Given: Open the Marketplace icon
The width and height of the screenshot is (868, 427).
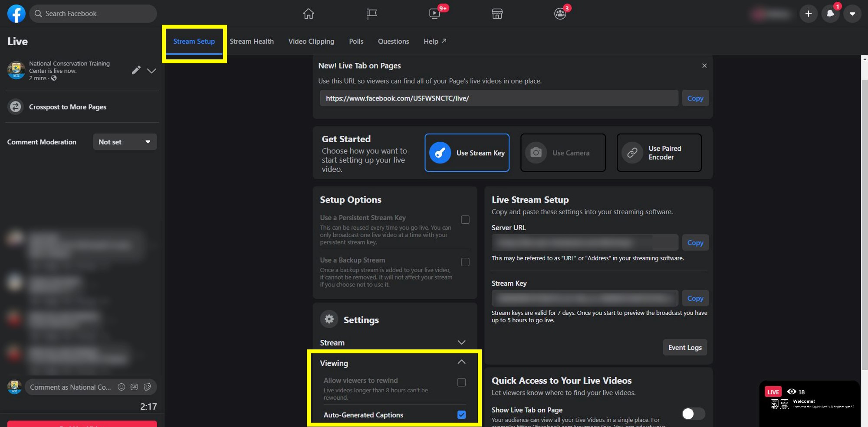Looking at the screenshot, I should coord(497,13).
